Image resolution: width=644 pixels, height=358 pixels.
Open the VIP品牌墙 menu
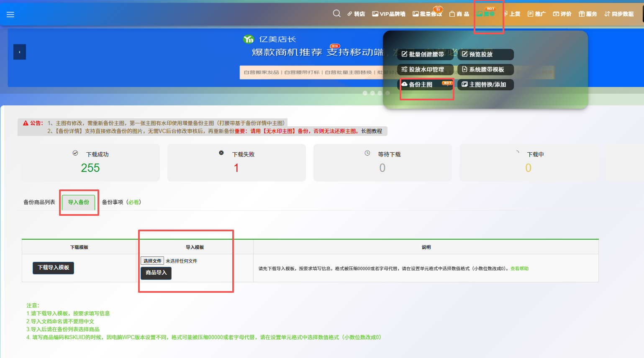click(389, 14)
